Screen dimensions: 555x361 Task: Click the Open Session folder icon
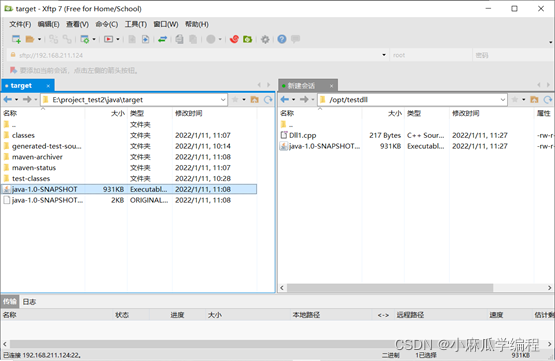pyautogui.click(x=30, y=39)
